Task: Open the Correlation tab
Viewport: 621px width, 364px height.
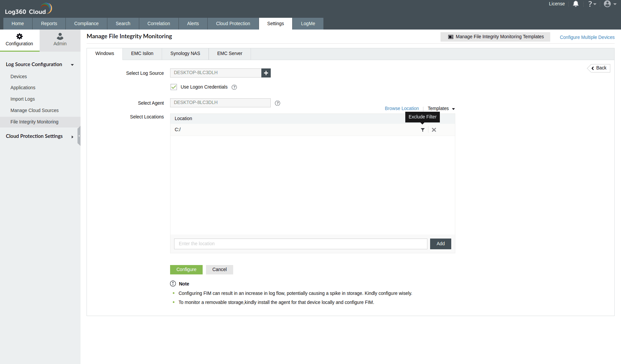Action: pos(159,23)
